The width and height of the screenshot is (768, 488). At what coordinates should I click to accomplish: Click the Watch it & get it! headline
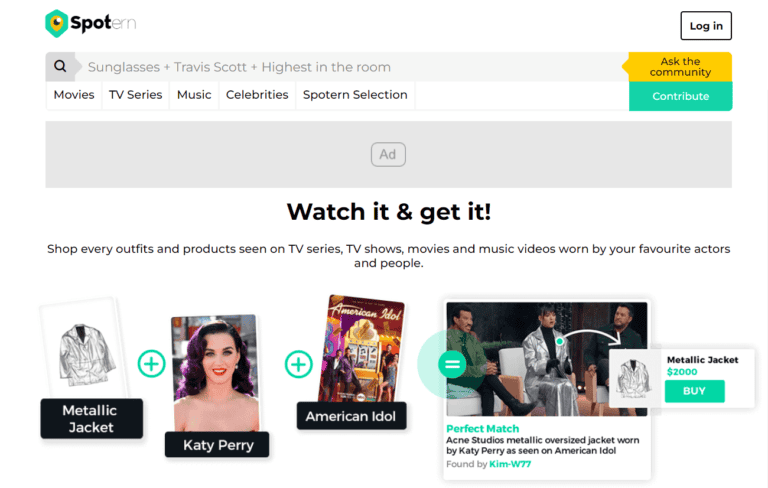click(389, 212)
